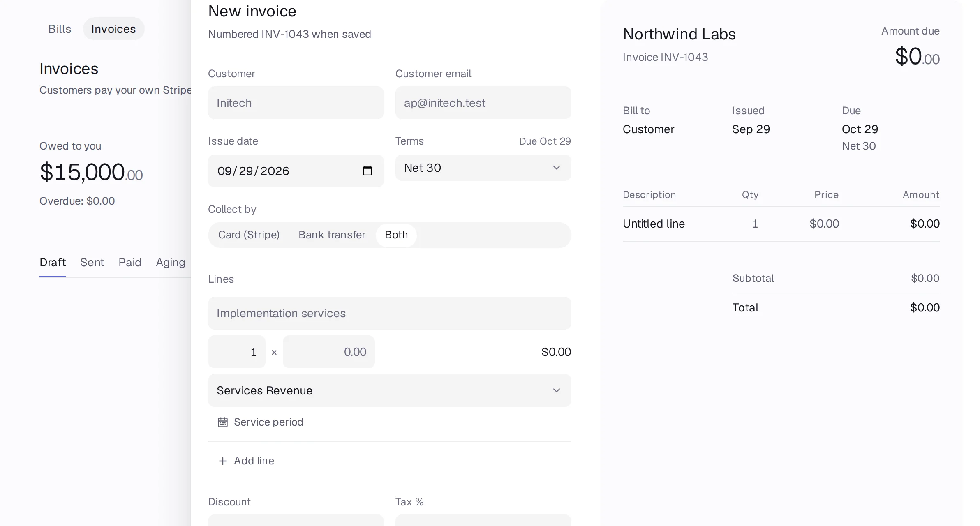Open the issue date calendar picker icon

367,171
